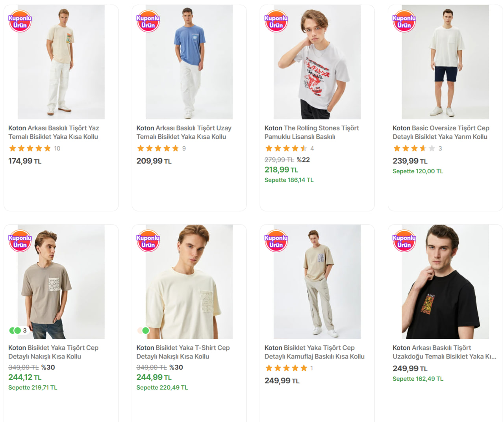Open Koton Arkası Baskılı Tişört Yaz Temalı title
The height and width of the screenshot is (422, 504).
pyautogui.click(x=54, y=132)
